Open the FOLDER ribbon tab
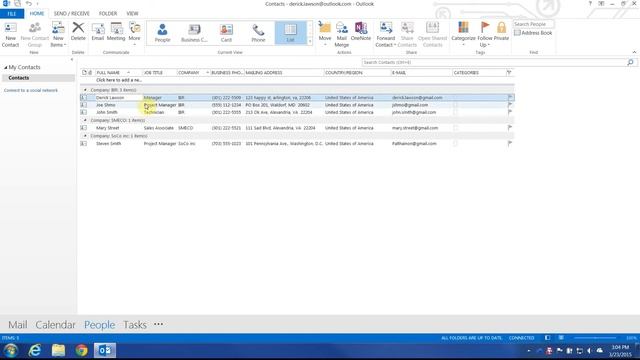This screenshot has height=360, width=640. 108,13
